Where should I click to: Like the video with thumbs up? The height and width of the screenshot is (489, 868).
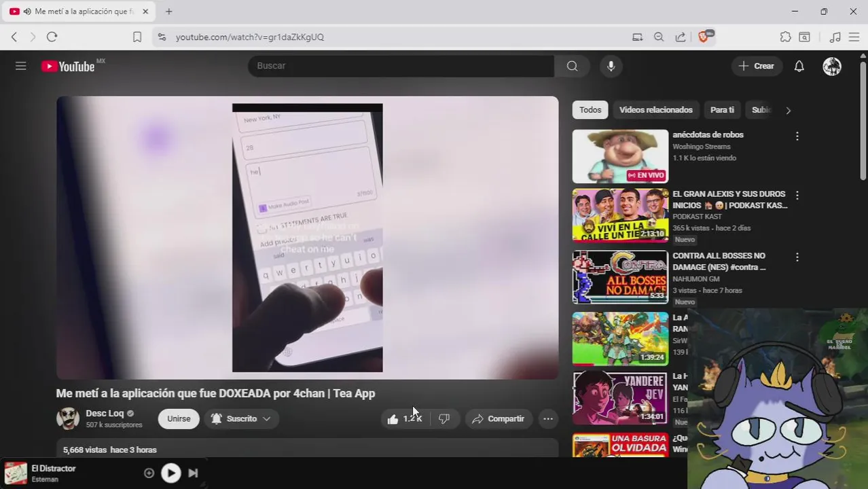pos(405,418)
